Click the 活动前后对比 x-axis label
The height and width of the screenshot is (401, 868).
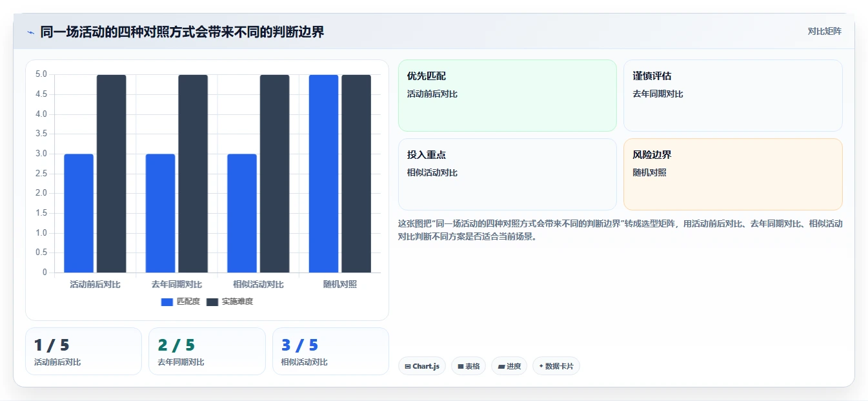(95, 284)
